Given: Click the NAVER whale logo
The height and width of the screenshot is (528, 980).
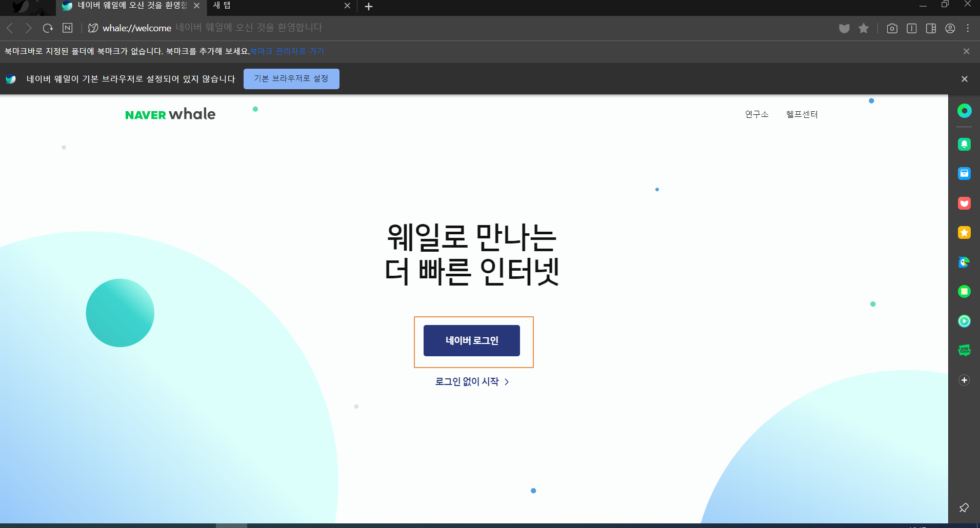Looking at the screenshot, I should click(x=170, y=114).
